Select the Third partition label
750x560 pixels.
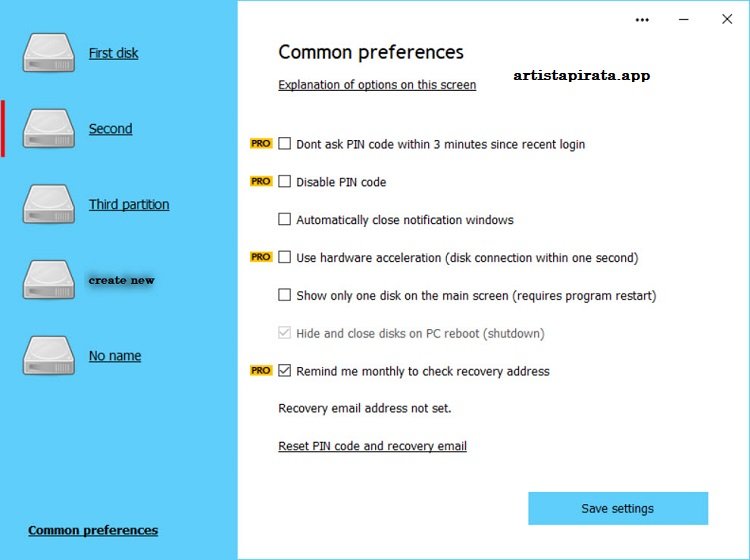[x=129, y=204]
